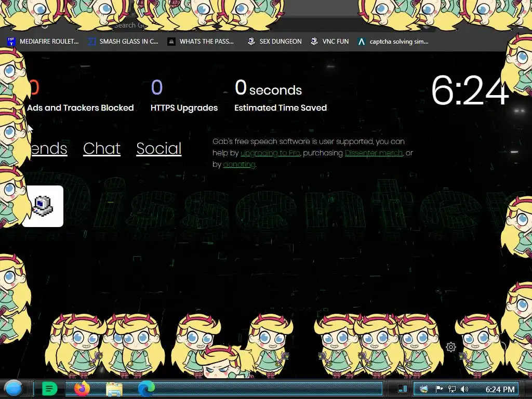Open the 6:24 PM taskbar clock
This screenshot has width=532, height=399.
[500, 389]
